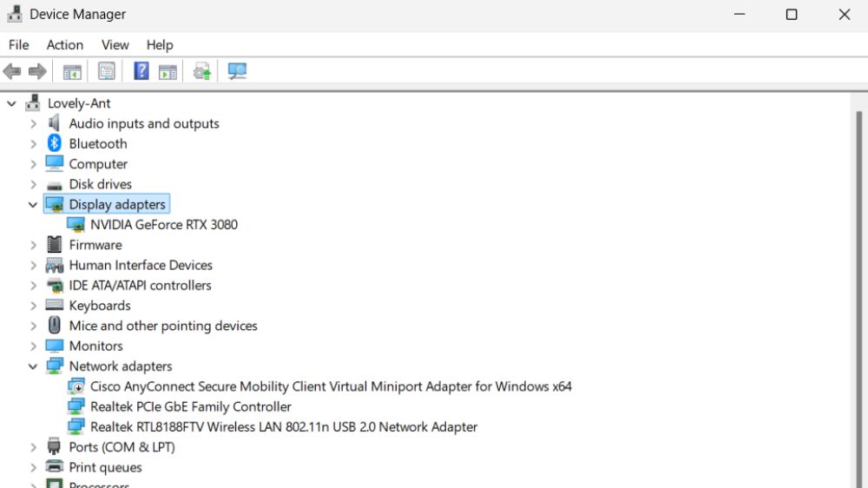868x488 pixels.
Task: Expand the Keyboards category
Action: (33, 306)
